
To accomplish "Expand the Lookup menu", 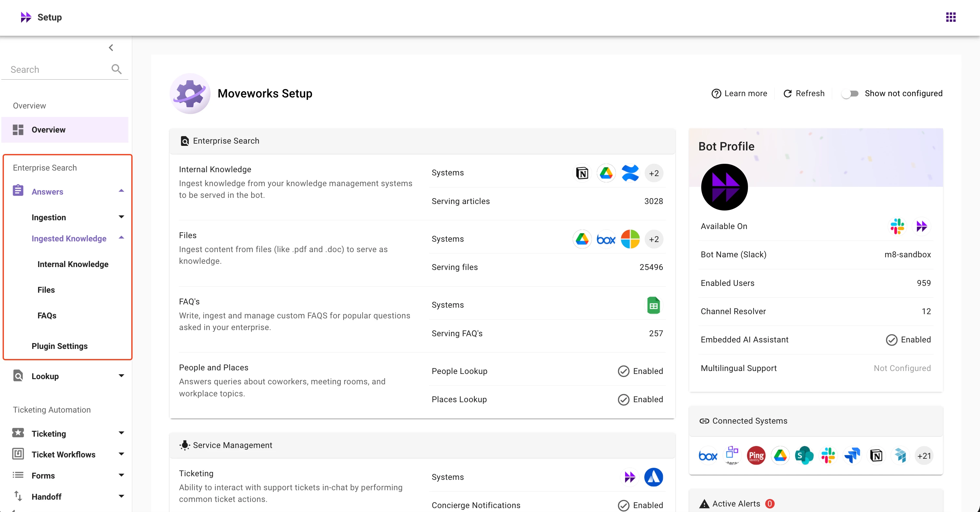I will point(121,376).
